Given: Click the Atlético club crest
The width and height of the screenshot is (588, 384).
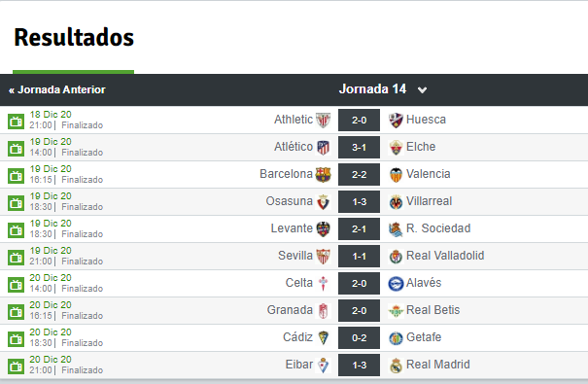Looking at the screenshot, I should (323, 148).
